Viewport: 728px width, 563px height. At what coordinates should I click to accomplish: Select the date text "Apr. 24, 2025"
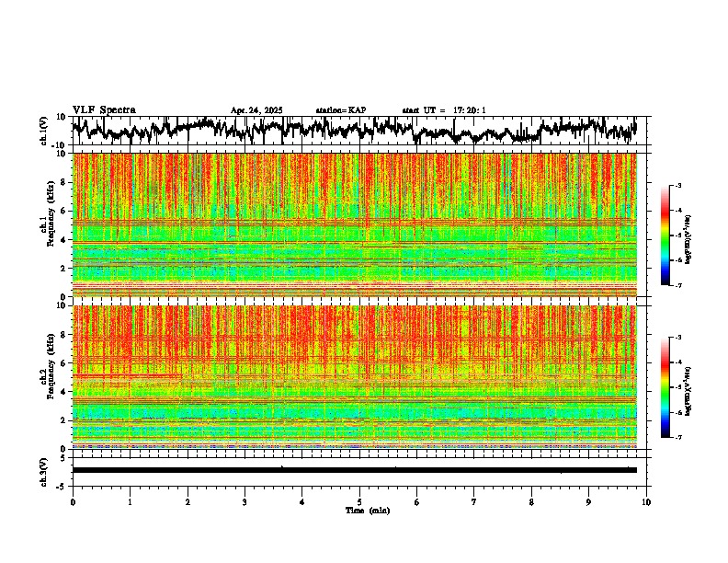[256, 110]
